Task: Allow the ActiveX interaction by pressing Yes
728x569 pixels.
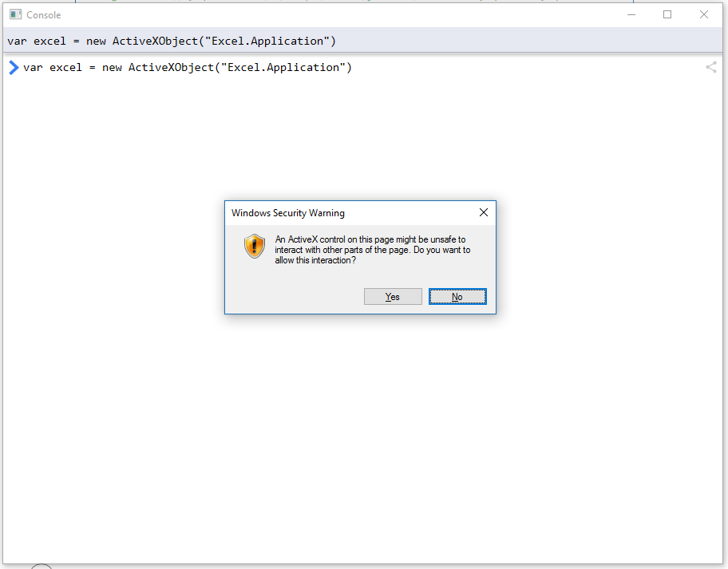Action: click(x=393, y=296)
